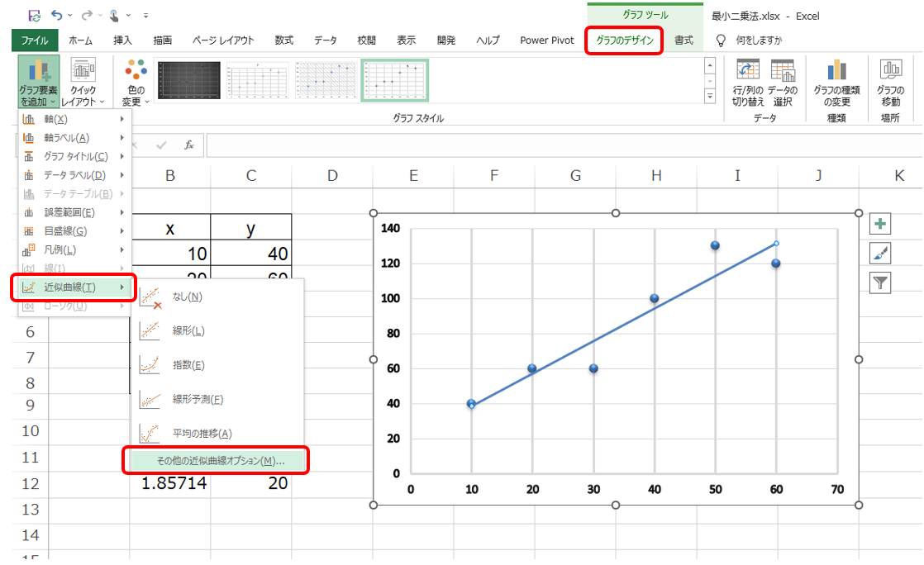Switch to the 書式 ribbon tab

coord(683,40)
